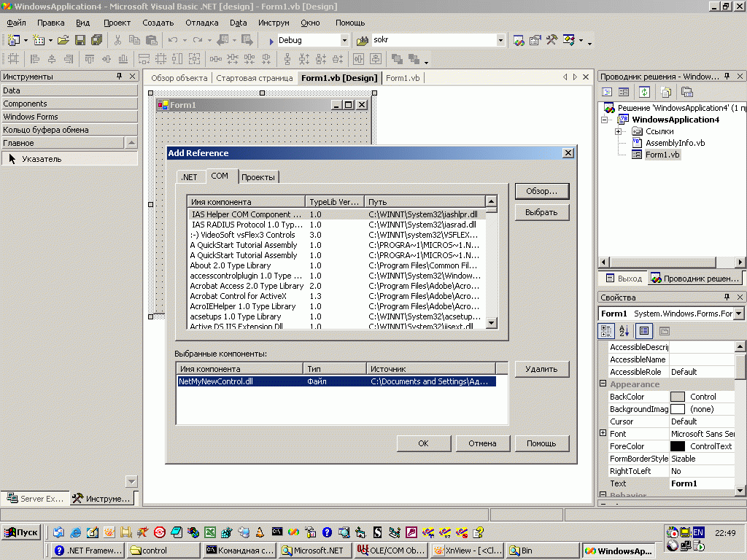Click the View Code icon in Solution Explorer
747x560 pixels.
pyautogui.click(x=607, y=92)
